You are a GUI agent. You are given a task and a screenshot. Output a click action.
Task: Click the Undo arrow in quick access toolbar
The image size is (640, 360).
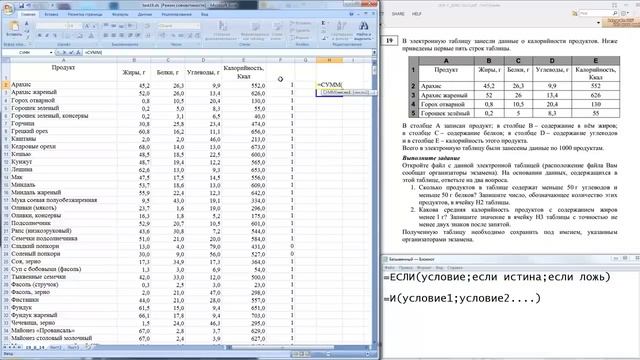(28, 5)
